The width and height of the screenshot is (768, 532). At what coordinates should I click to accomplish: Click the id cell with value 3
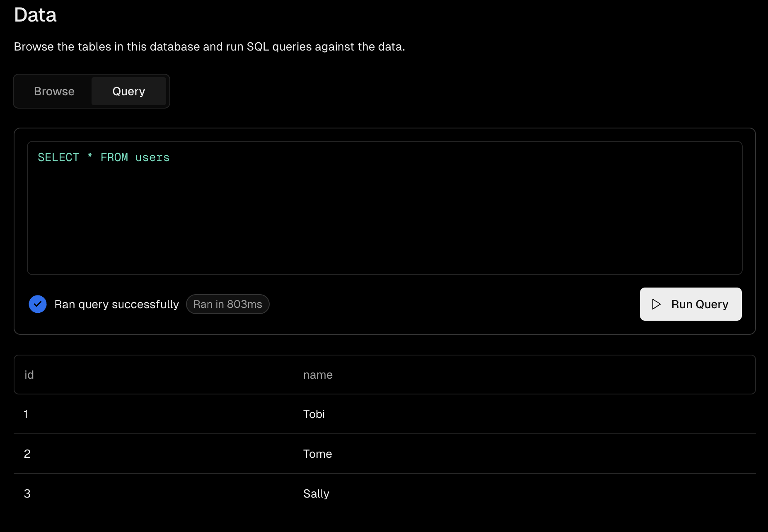tap(27, 493)
